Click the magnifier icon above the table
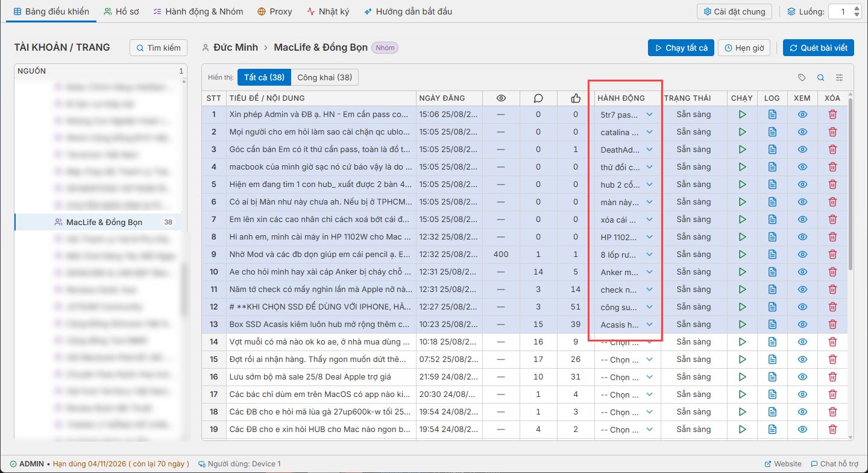This screenshot has width=868, height=473. point(820,77)
